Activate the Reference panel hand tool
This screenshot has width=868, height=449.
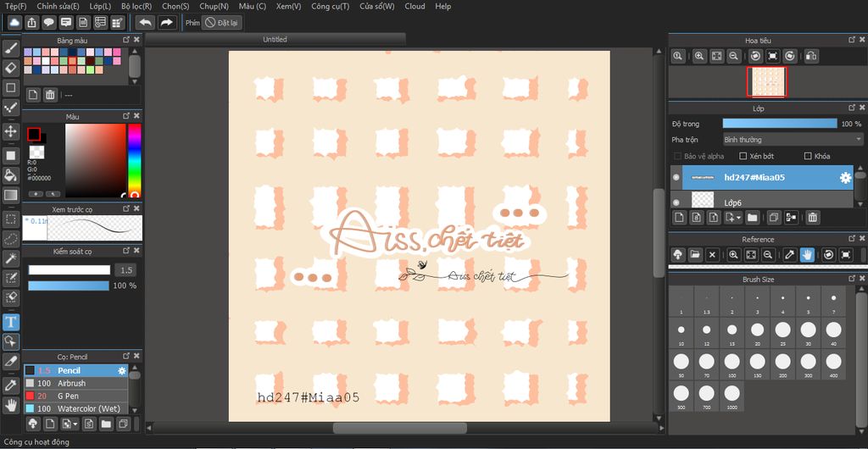pos(807,255)
